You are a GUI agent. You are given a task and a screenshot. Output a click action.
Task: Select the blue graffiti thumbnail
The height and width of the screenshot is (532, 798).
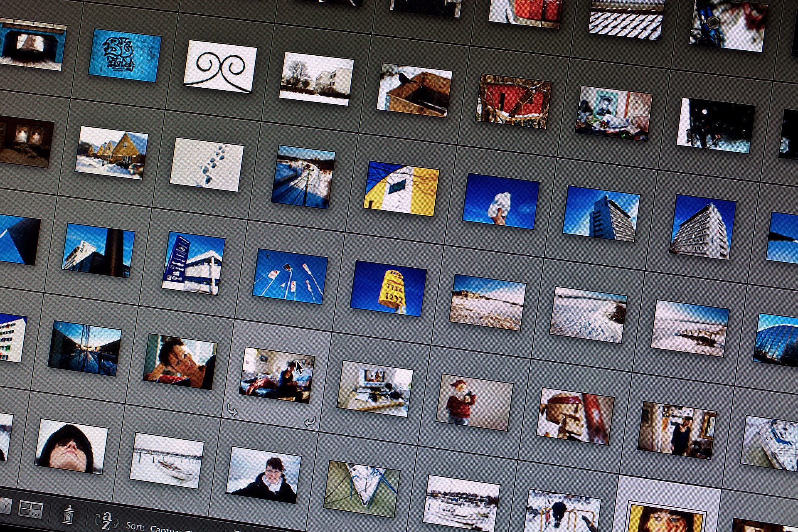[x=125, y=55]
